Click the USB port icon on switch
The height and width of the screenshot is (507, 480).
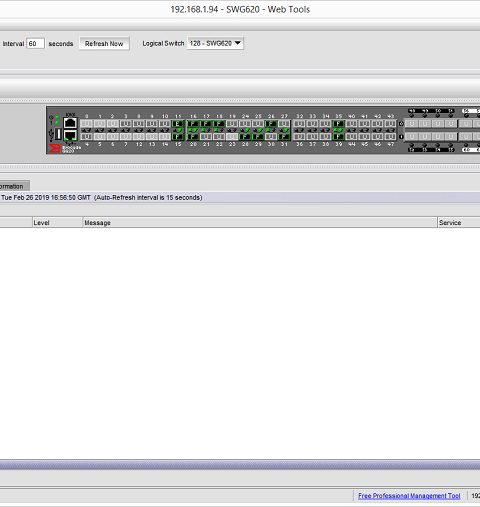[x=58, y=134]
